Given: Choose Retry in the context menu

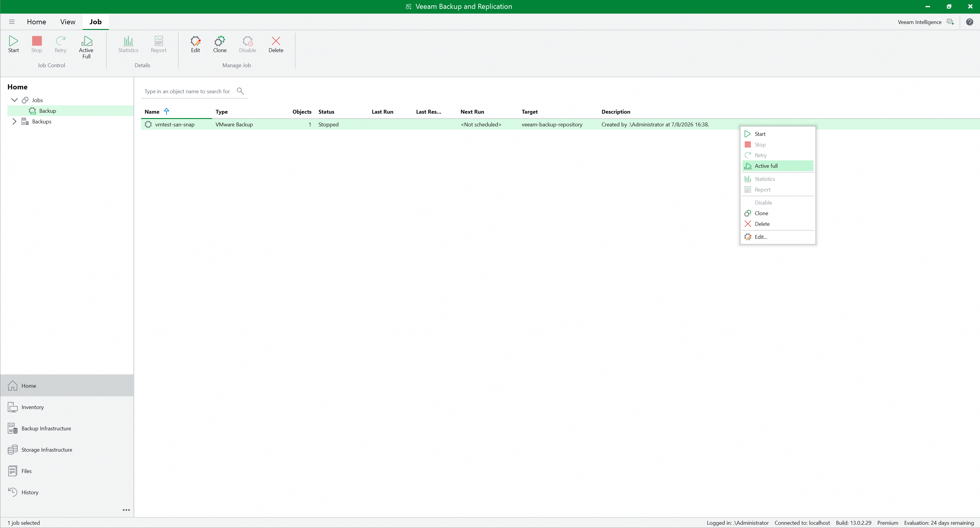Looking at the screenshot, I should point(778,155).
